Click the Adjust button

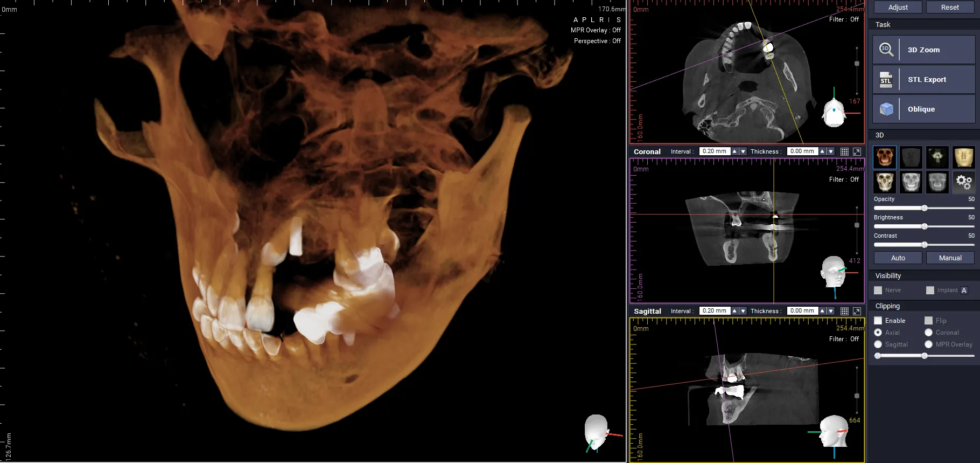click(898, 7)
